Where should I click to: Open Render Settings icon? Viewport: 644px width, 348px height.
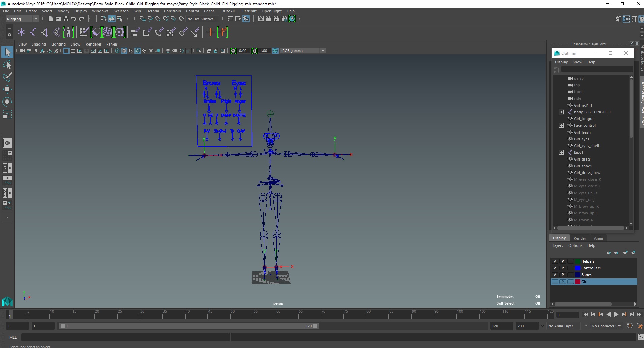284,19
